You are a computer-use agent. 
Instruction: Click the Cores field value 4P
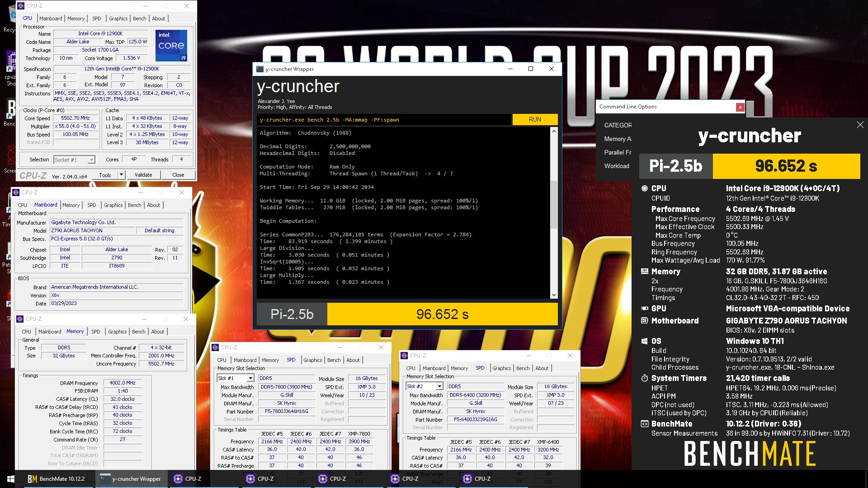coord(134,160)
